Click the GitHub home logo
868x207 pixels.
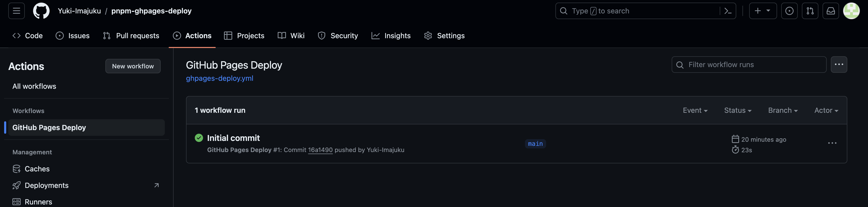[x=41, y=11]
